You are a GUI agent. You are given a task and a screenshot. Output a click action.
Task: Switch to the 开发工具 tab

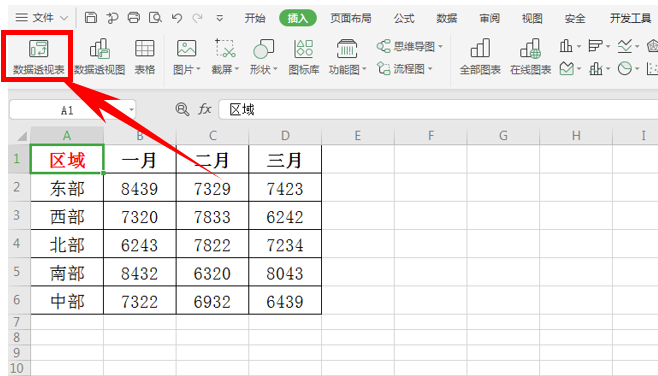pyautogui.click(x=630, y=18)
